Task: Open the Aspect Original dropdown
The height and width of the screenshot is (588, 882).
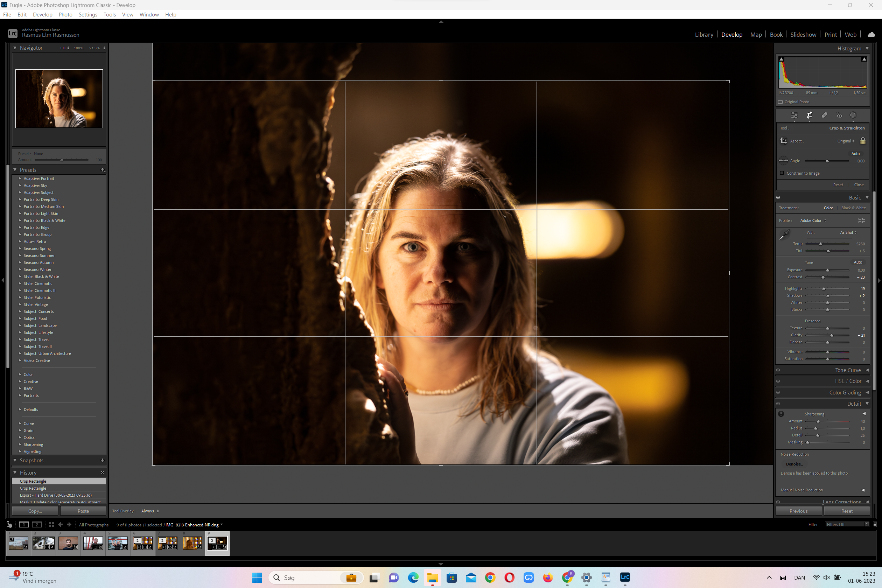Action: click(x=846, y=141)
